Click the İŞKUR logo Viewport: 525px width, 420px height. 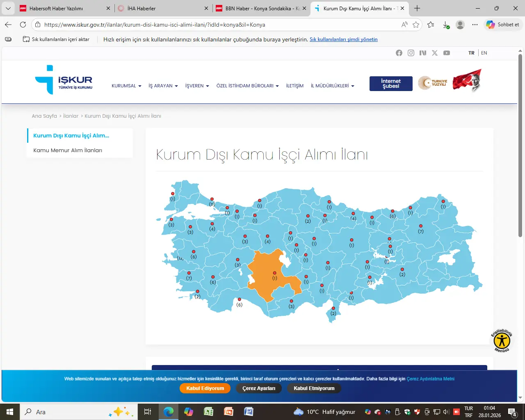(x=64, y=80)
